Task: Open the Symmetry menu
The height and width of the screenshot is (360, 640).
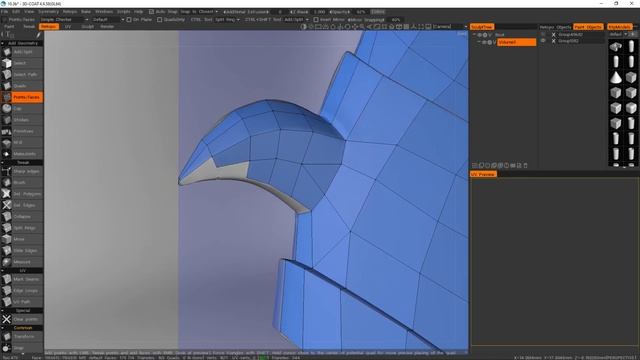Action: 48,12
